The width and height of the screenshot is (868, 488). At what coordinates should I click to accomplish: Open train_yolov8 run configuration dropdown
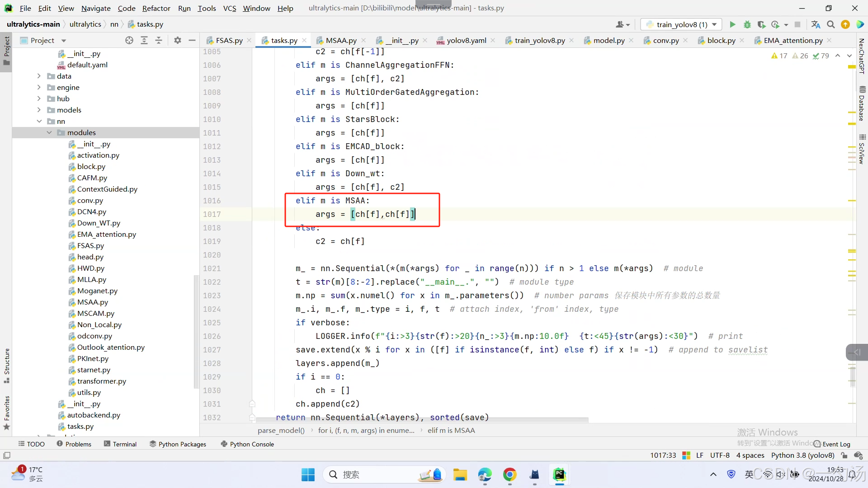(x=682, y=24)
